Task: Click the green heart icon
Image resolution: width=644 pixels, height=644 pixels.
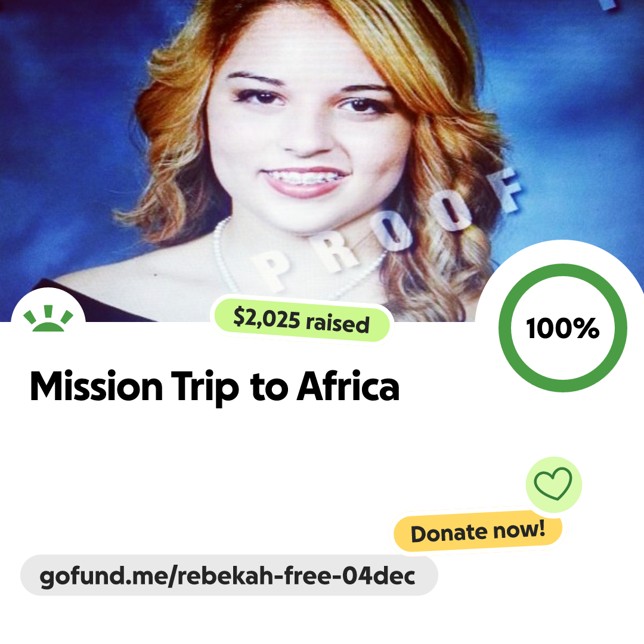Action: coord(553,484)
